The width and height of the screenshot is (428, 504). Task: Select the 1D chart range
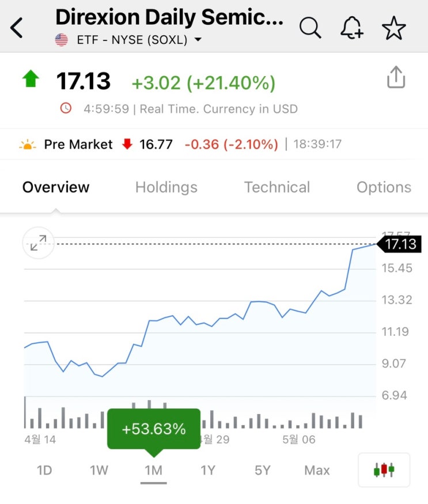(x=44, y=470)
